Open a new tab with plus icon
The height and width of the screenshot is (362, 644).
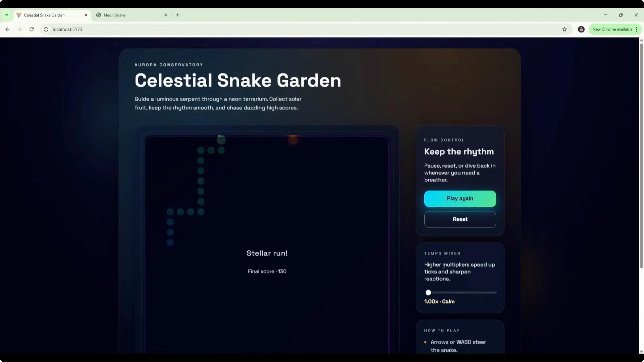click(178, 15)
